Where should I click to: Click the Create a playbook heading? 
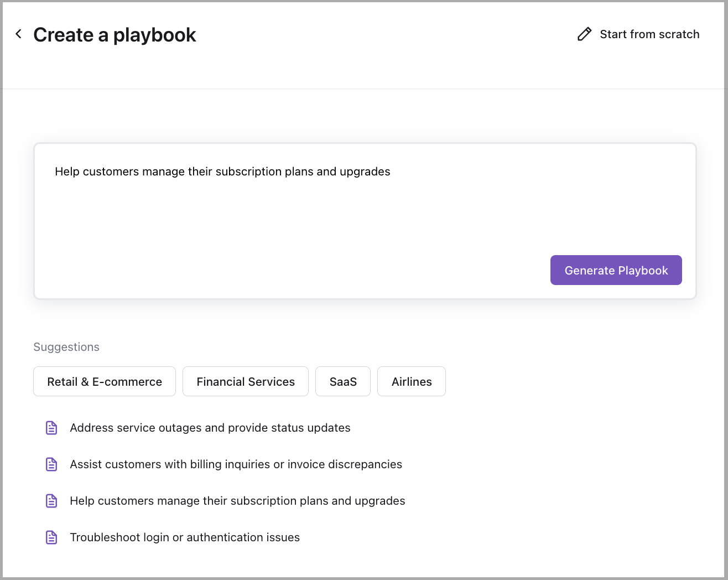[x=115, y=34]
